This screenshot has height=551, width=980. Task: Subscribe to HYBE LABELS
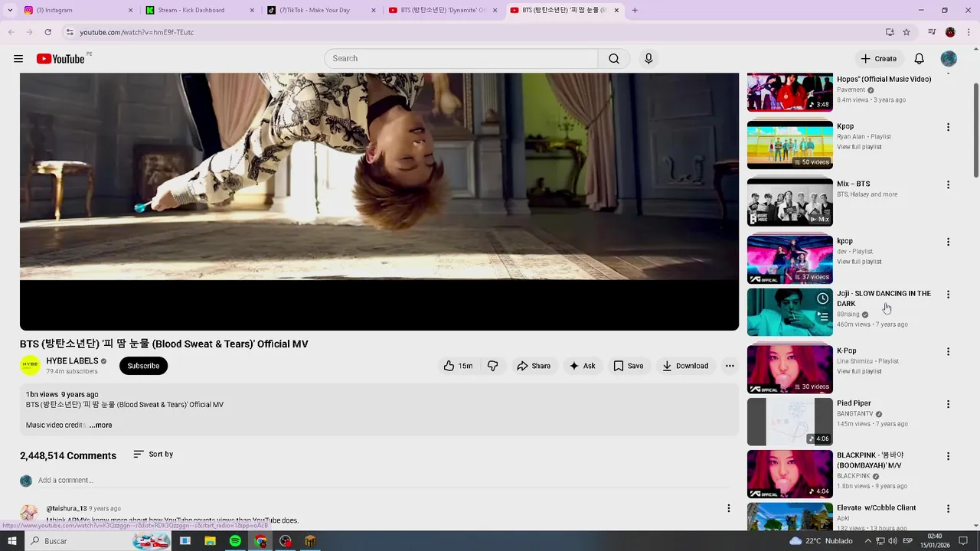pos(143,366)
